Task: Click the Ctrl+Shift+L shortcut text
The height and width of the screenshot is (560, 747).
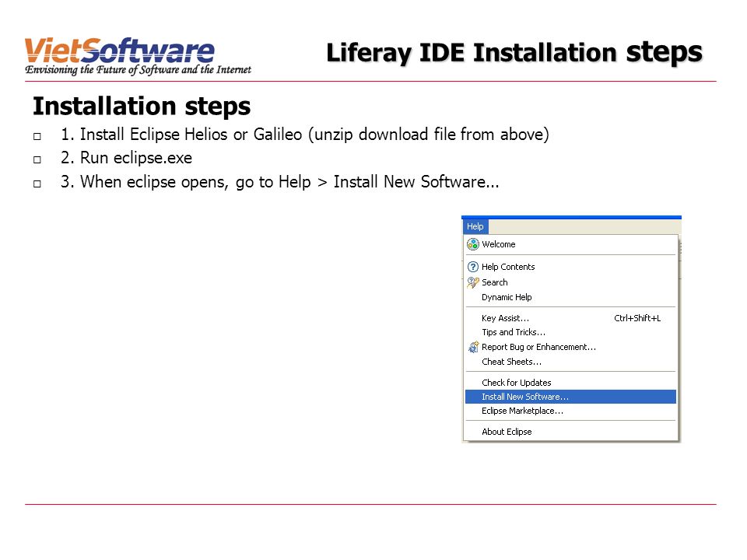Action: coord(637,318)
